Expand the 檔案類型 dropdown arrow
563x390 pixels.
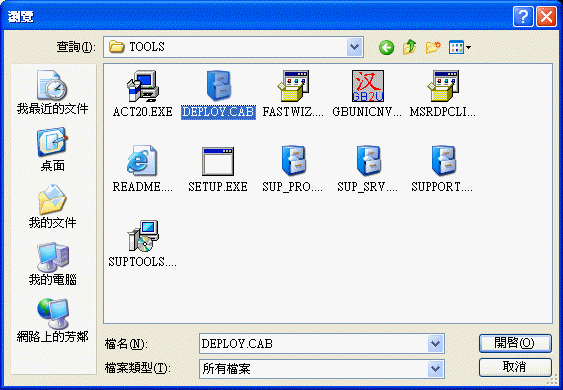(x=436, y=369)
